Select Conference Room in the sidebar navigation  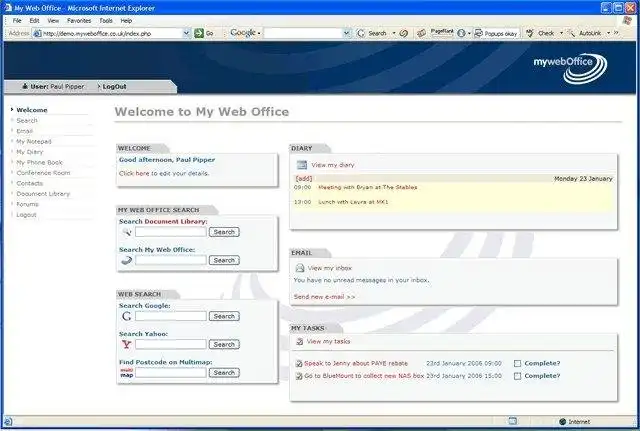[x=43, y=173]
